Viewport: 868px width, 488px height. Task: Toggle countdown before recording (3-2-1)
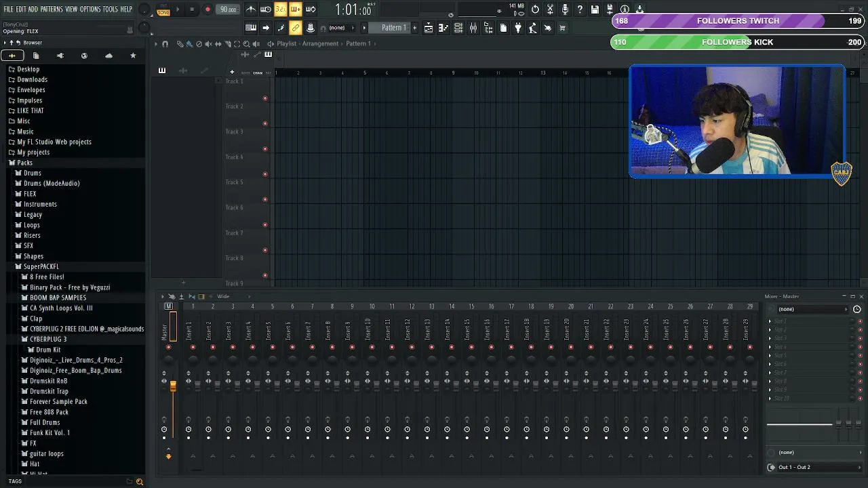click(x=281, y=9)
